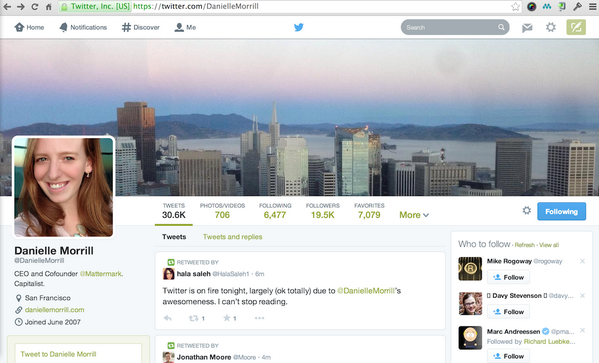The image size is (599, 363).
Task: Open Jonathan Moore's profile name
Action: point(204,357)
